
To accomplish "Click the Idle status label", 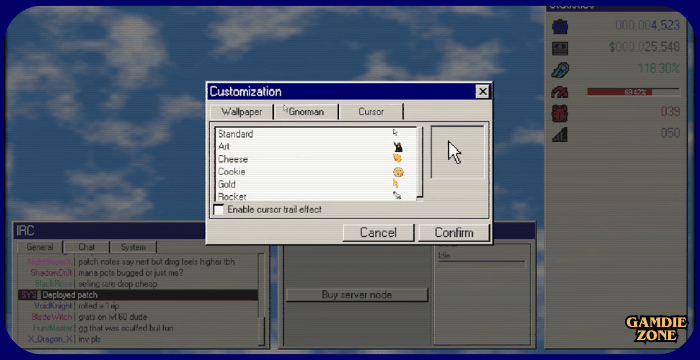I will [x=444, y=256].
